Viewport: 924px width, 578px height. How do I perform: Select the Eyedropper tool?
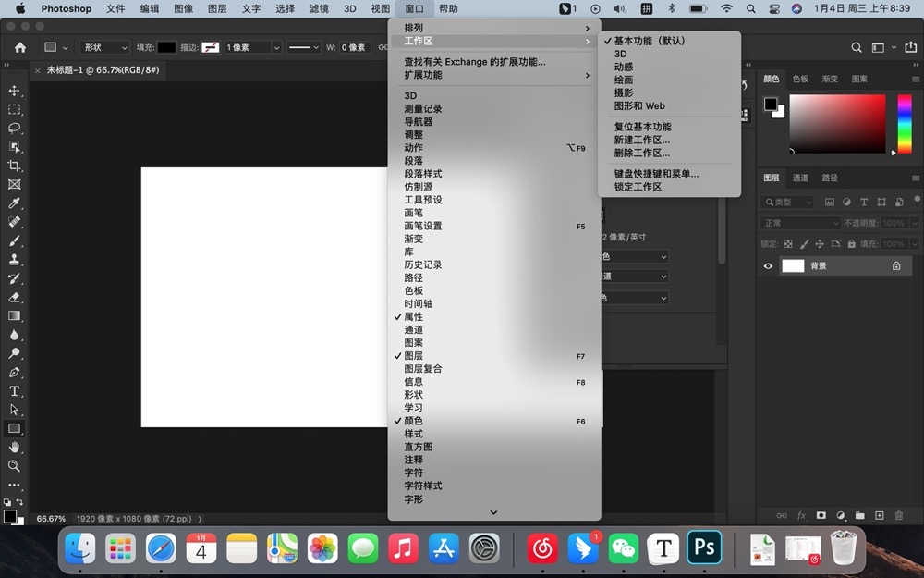tap(14, 203)
